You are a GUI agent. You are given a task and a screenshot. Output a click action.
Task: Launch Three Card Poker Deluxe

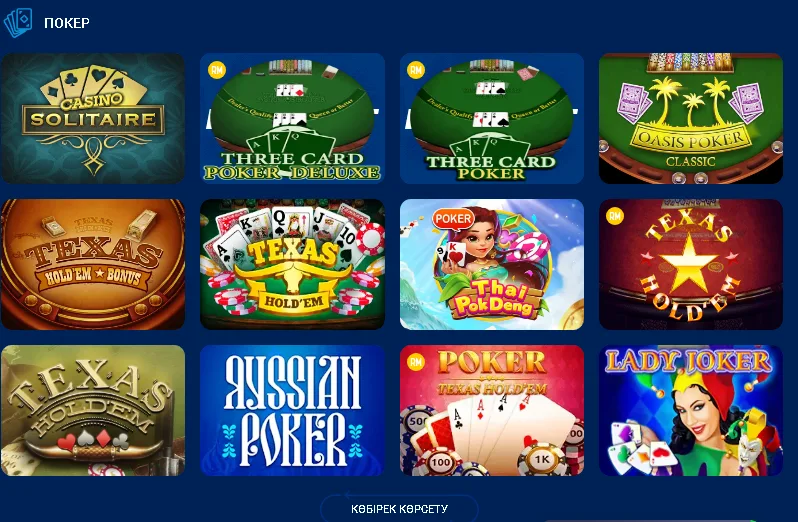pyautogui.click(x=292, y=118)
